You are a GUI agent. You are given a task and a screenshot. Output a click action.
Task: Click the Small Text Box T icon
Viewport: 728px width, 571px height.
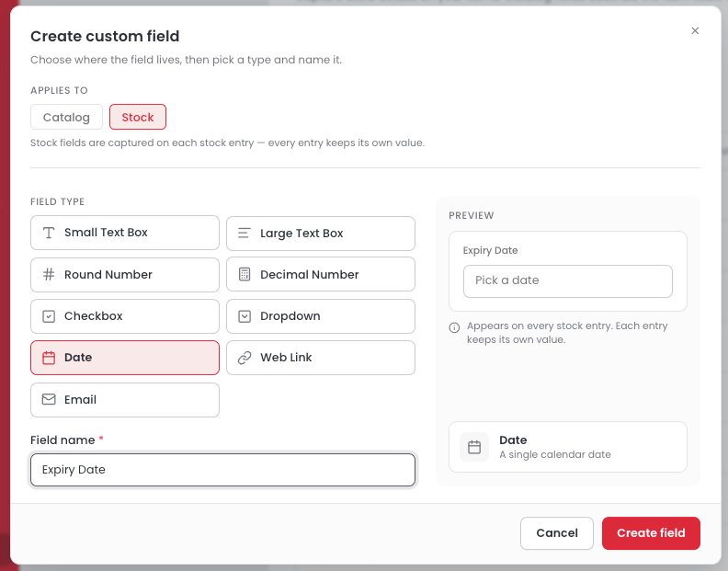click(x=49, y=233)
